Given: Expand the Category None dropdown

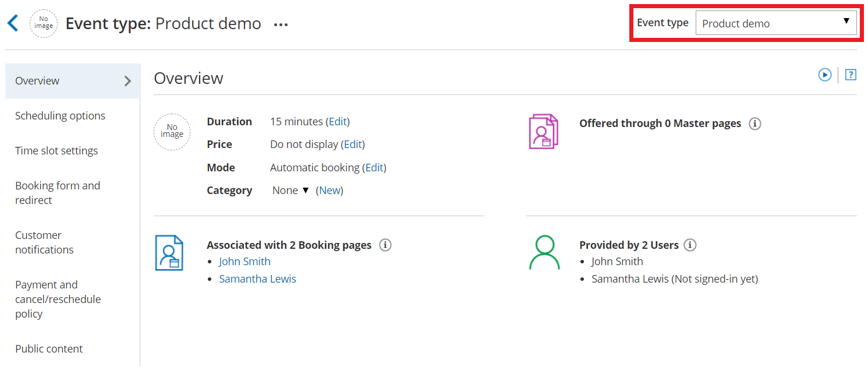Looking at the screenshot, I should coord(290,191).
